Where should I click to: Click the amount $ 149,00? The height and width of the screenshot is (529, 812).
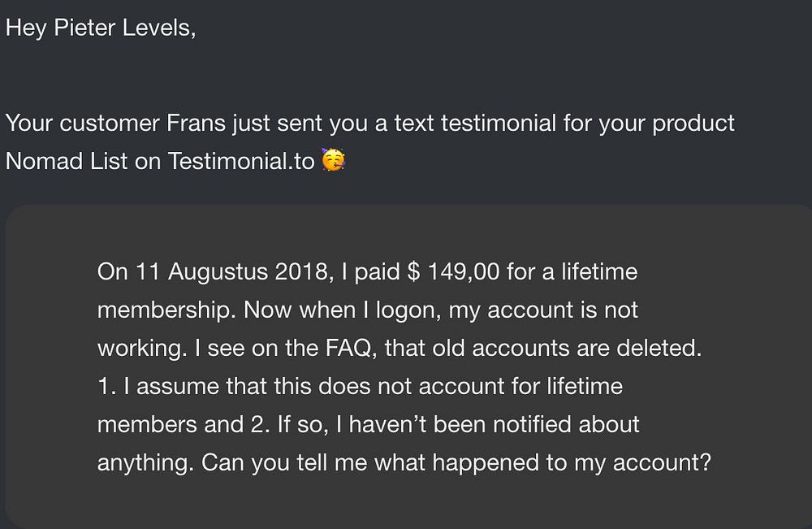(x=454, y=272)
